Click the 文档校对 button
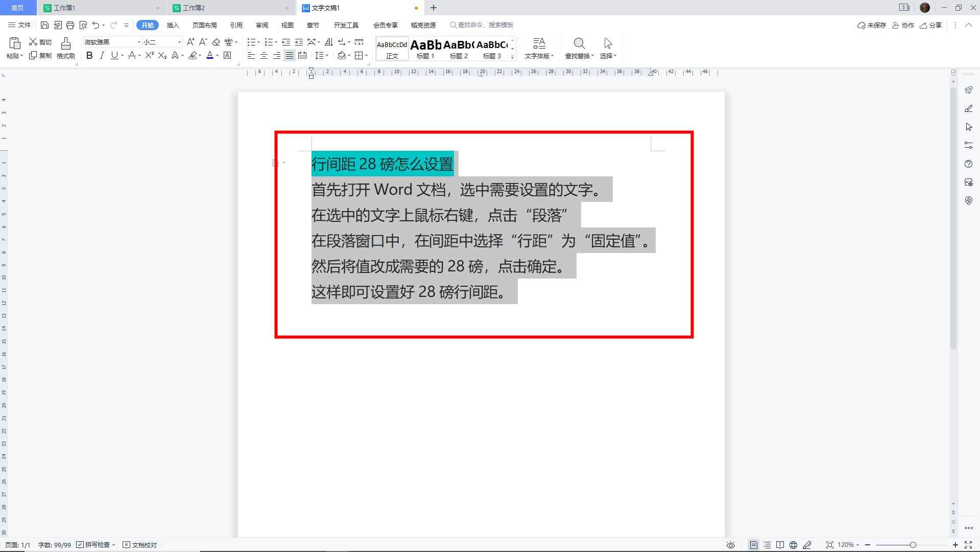This screenshot has height=552, width=980. (140, 544)
